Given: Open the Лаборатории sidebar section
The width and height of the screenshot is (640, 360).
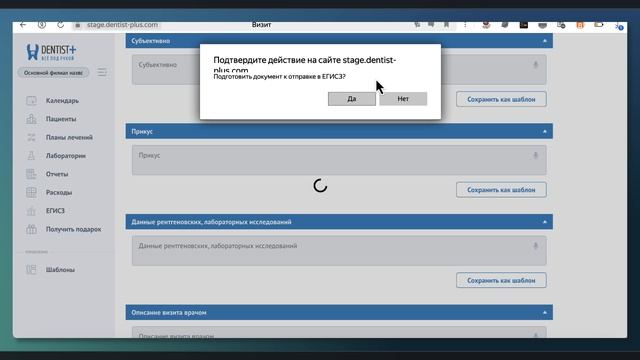Looking at the screenshot, I should (66, 156).
